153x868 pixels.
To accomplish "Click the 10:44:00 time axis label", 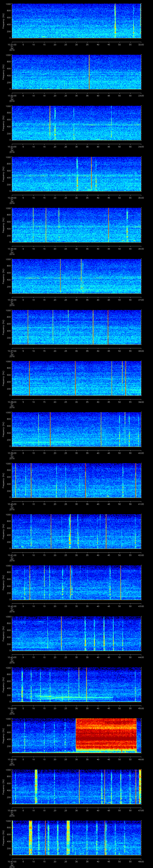I will click(12, 708).
